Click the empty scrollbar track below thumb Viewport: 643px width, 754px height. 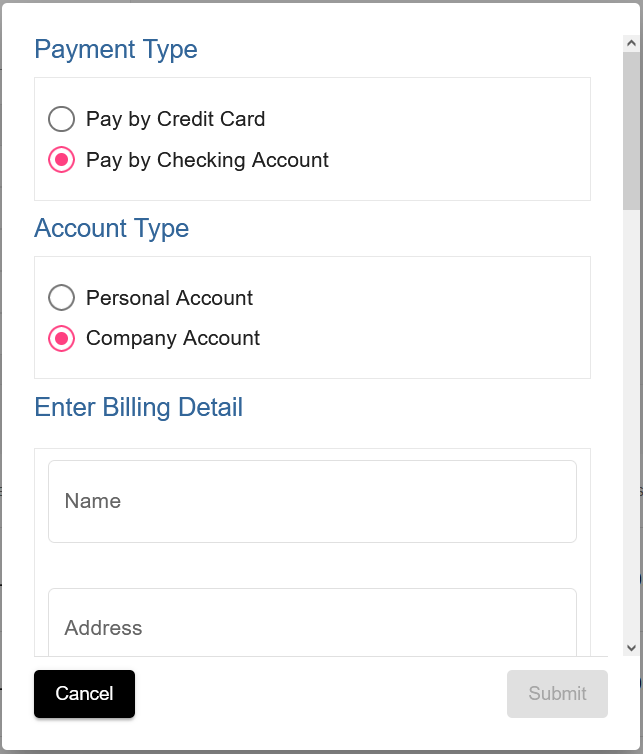(631, 425)
